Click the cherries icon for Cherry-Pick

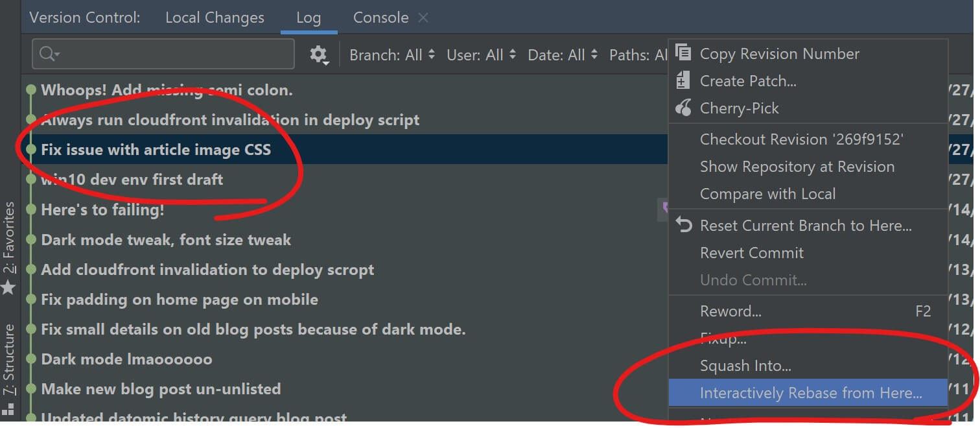(x=682, y=108)
